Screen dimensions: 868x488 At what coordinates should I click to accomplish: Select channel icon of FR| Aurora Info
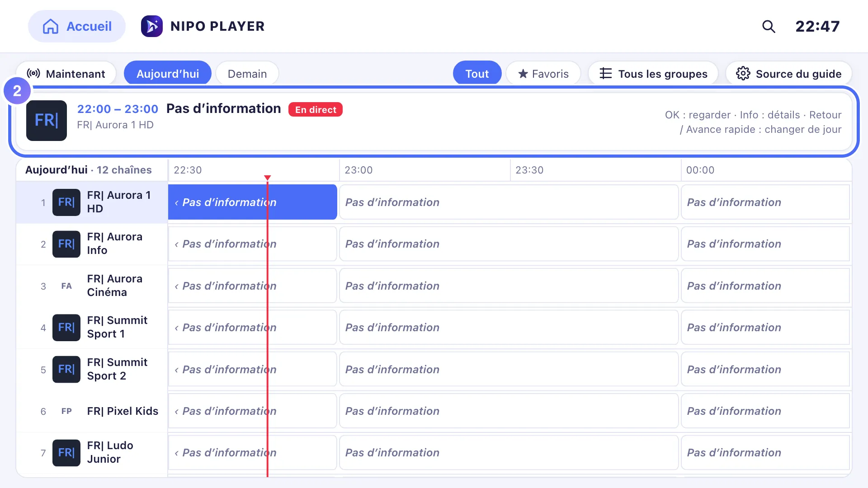click(66, 244)
